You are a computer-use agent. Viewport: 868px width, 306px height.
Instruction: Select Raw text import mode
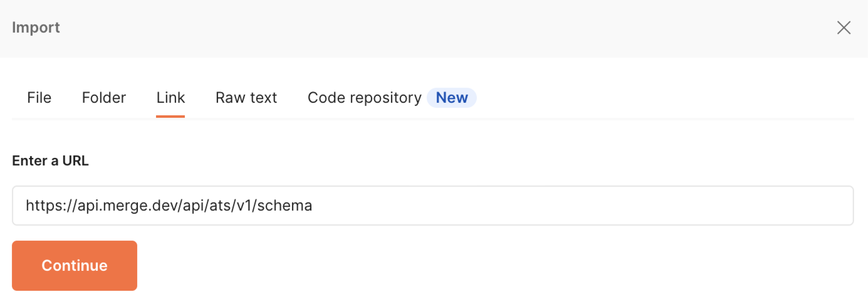click(246, 98)
